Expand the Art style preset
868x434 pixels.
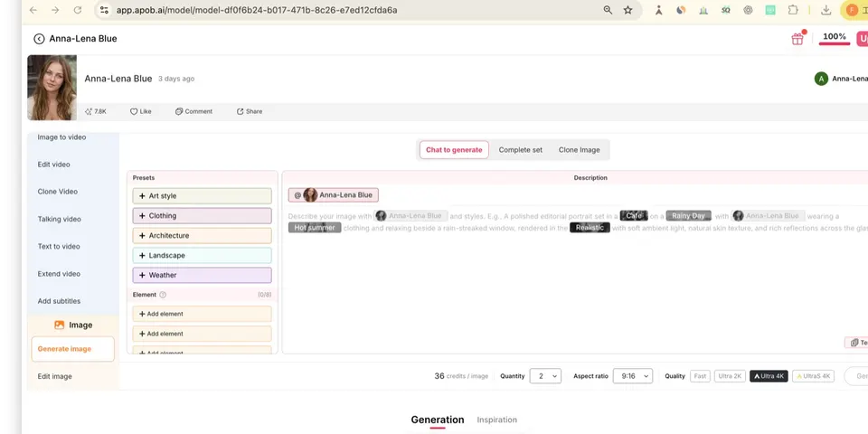click(202, 196)
